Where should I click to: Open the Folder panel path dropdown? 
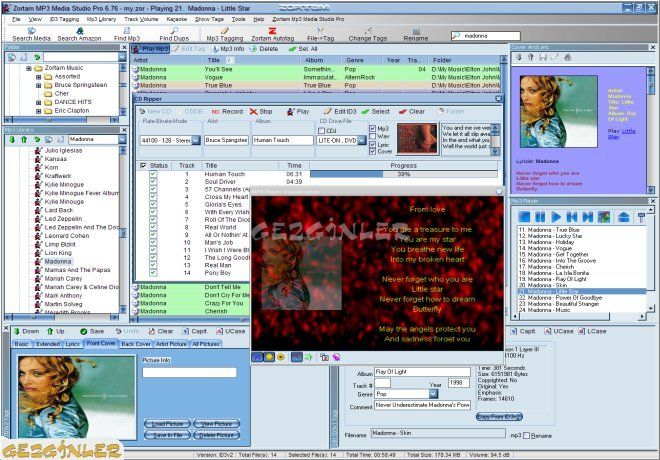click(x=122, y=57)
